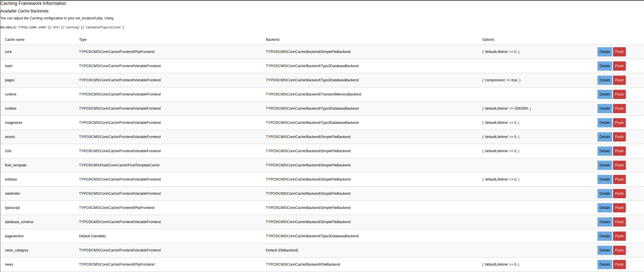Flush the core cache

coord(619,52)
